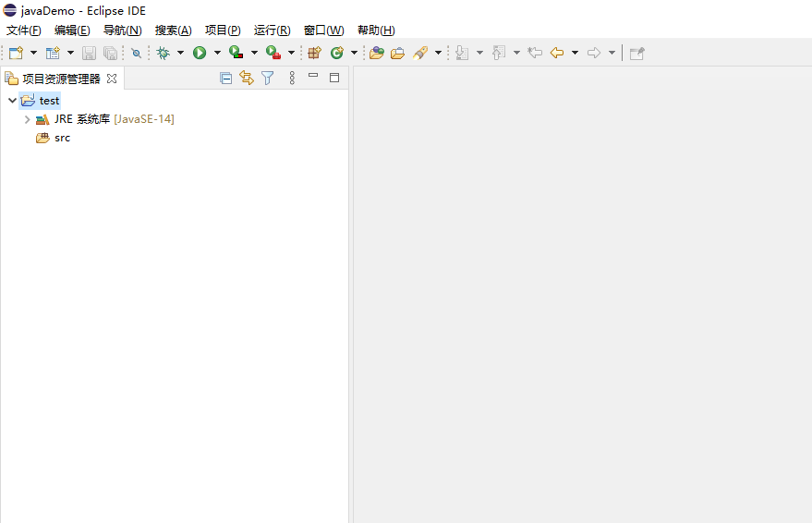812x523 pixels.
Task: Click the Forward navigation arrow
Action: click(594, 53)
